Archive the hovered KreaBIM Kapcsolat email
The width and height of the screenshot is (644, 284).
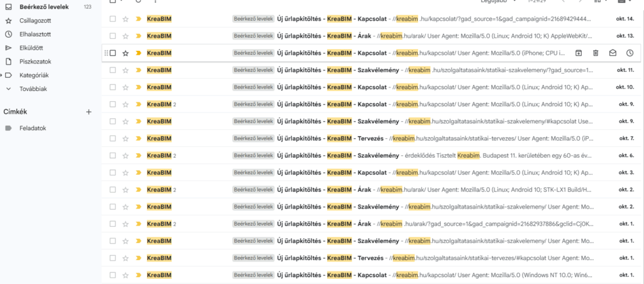pyautogui.click(x=579, y=53)
